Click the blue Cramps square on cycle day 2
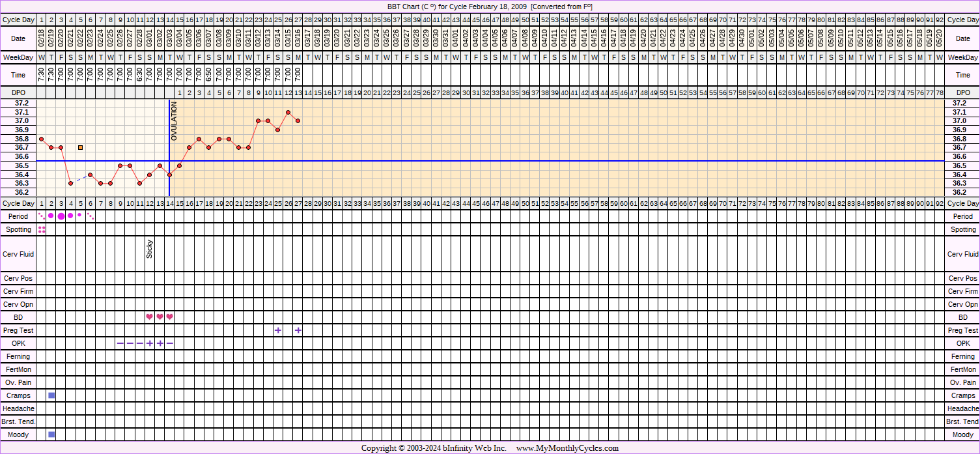This screenshot has height=454, width=980. pos(51,395)
